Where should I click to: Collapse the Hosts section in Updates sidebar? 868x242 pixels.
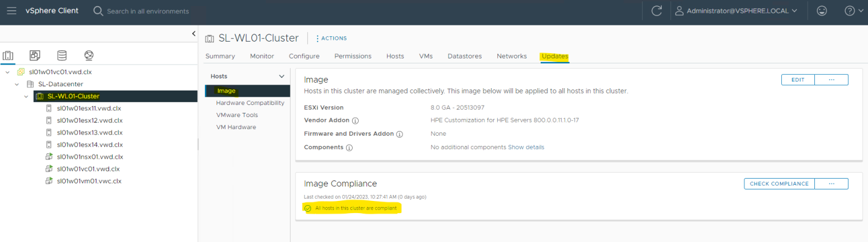pyautogui.click(x=281, y=77)
